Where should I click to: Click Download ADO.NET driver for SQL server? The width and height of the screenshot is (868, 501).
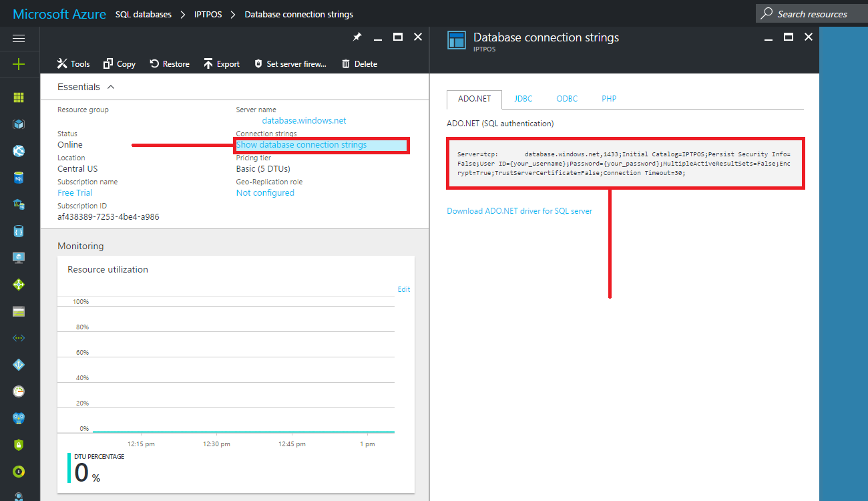pyautogui.click(x=519, y=211)
